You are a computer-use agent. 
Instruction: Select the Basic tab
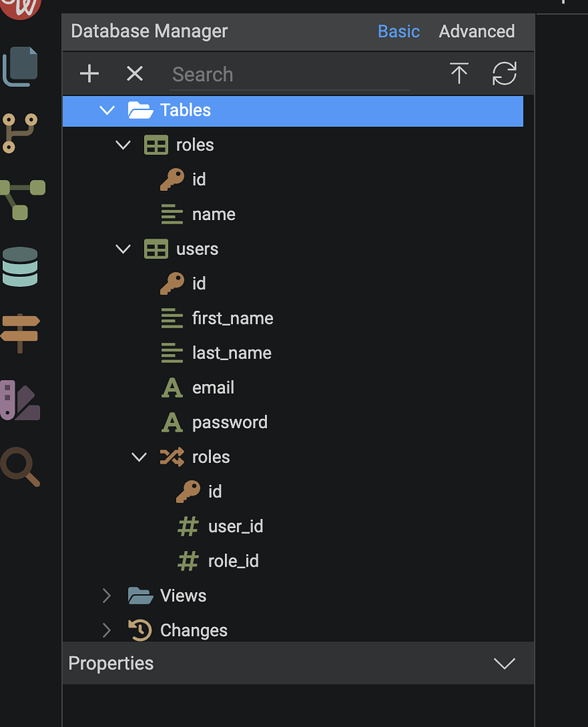click(x=398, y=31)
